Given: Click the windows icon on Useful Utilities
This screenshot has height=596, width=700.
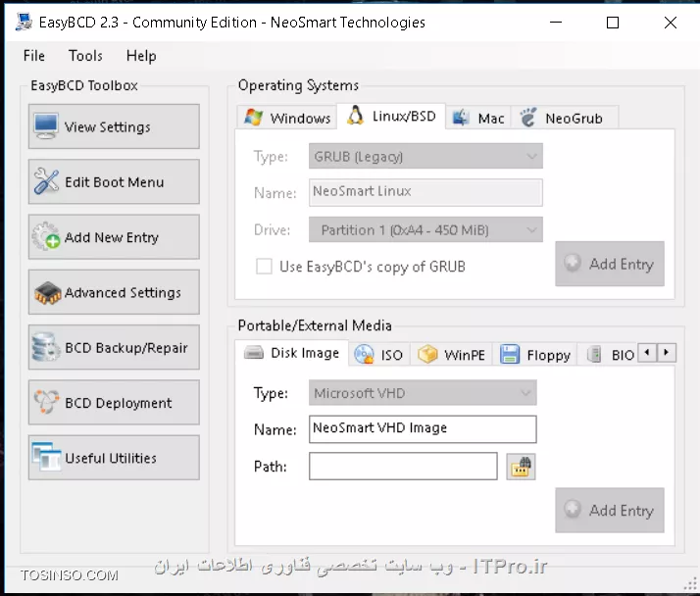Looking at the screenshot, I should tap(46, 457).
